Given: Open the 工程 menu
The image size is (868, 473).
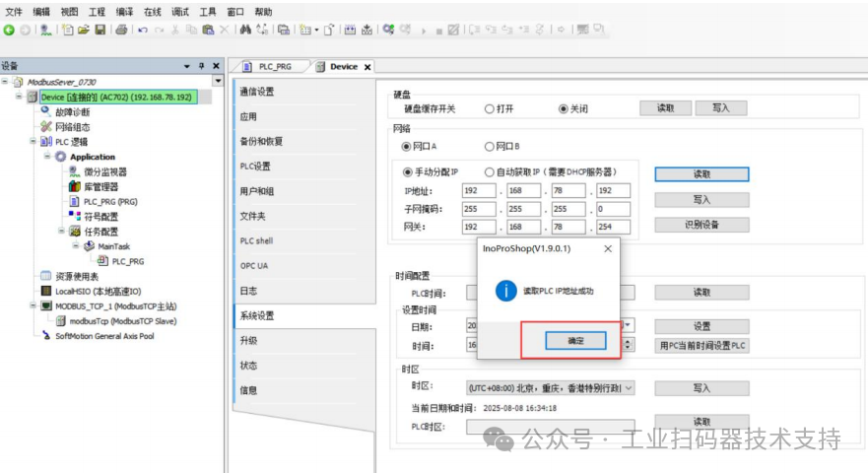Looking at the screenshot, I should tap(97, 12).
